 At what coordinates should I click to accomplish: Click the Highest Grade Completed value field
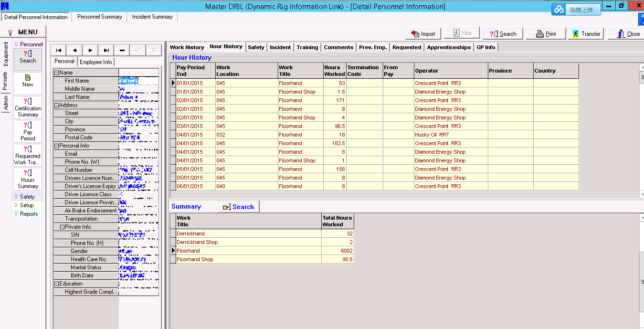click(138, 292)
